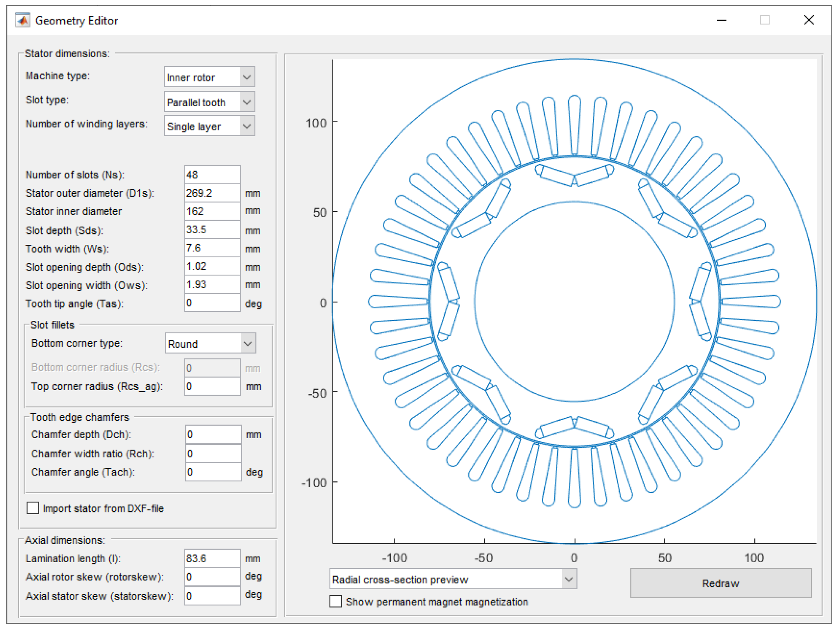Edit the Lamination length field
840x632 pixels.
(212, 558)
